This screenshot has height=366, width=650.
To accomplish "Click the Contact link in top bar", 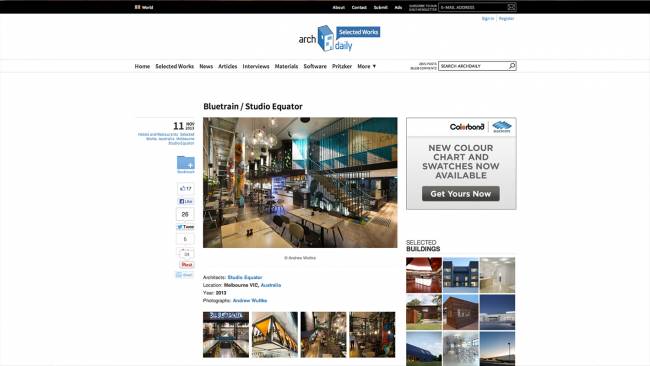I will (359, 7).
